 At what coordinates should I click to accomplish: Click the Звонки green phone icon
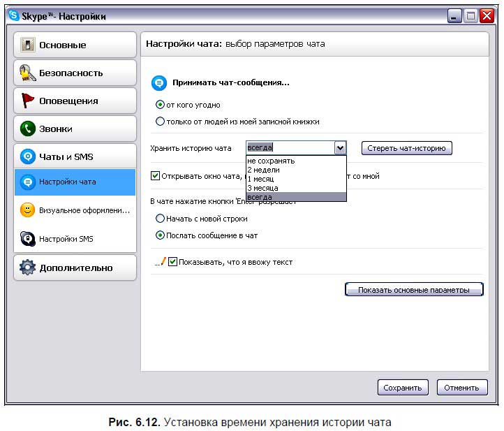coord(27,129)
